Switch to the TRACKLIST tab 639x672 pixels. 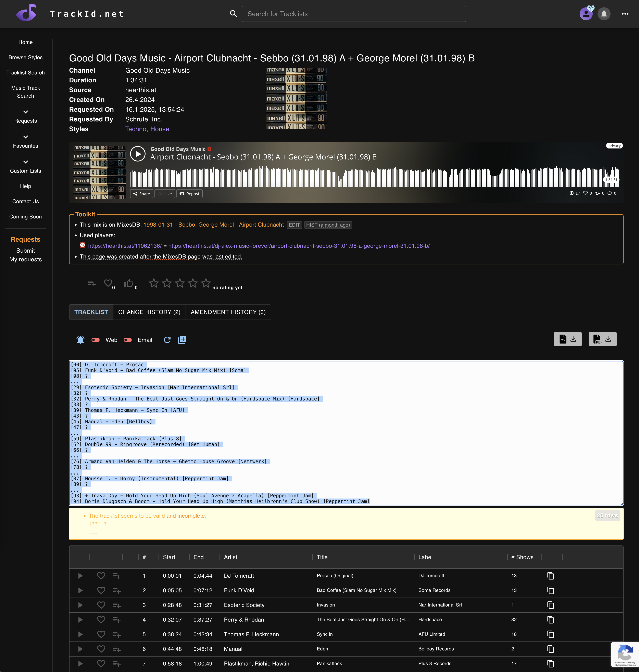91,312
